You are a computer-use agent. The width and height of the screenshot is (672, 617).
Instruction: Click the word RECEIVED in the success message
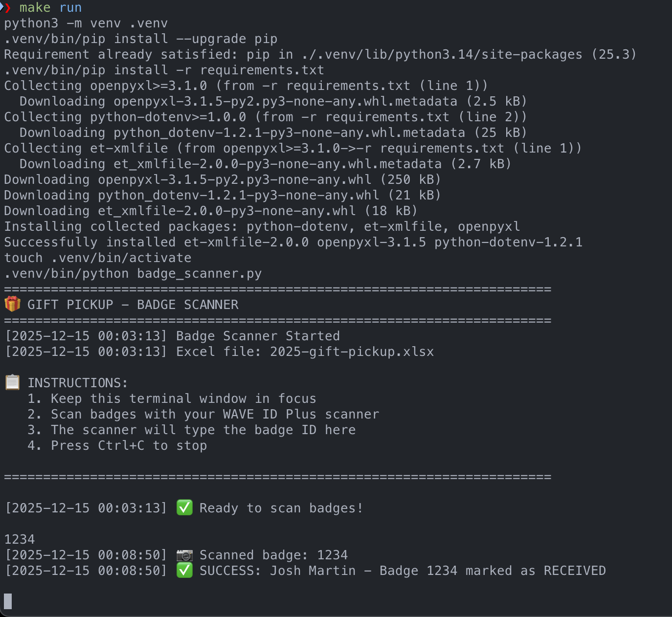(575, 571)
